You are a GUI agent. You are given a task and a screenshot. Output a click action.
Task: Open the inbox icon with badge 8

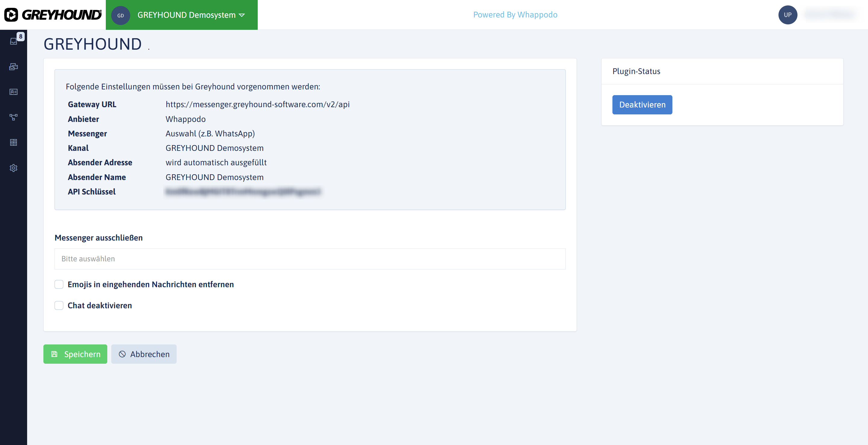pos(14,41)
